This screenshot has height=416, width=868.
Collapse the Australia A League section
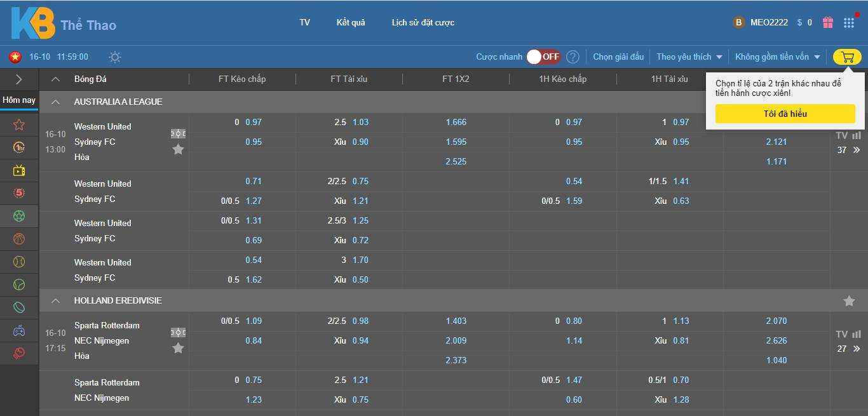(56, 102)
